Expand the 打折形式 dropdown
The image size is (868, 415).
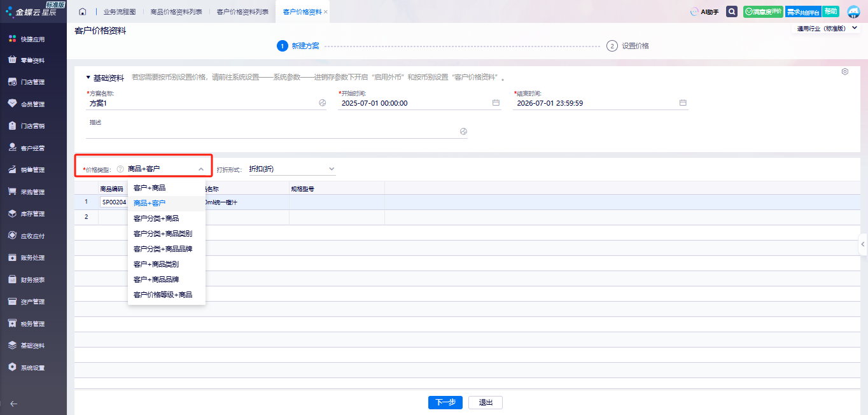(x=331, y=169)
